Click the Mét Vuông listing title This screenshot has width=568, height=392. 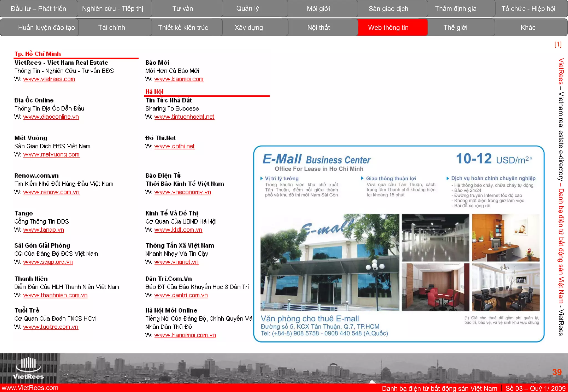tap(31, 138)
